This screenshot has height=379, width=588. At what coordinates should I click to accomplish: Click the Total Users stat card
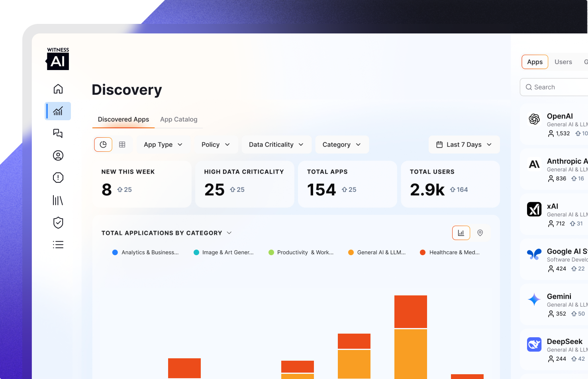pos(450,184)
